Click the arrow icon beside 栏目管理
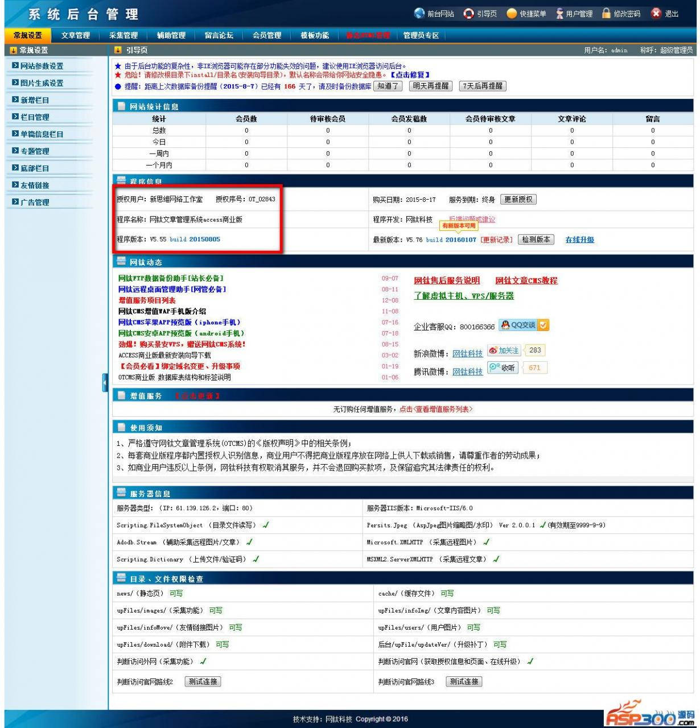 (15, 117)
